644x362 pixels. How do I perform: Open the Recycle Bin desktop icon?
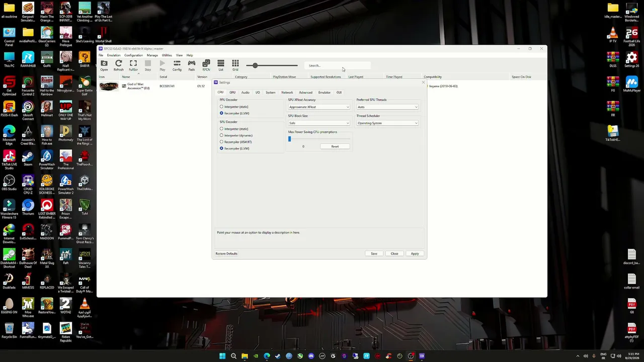(9, 330)
